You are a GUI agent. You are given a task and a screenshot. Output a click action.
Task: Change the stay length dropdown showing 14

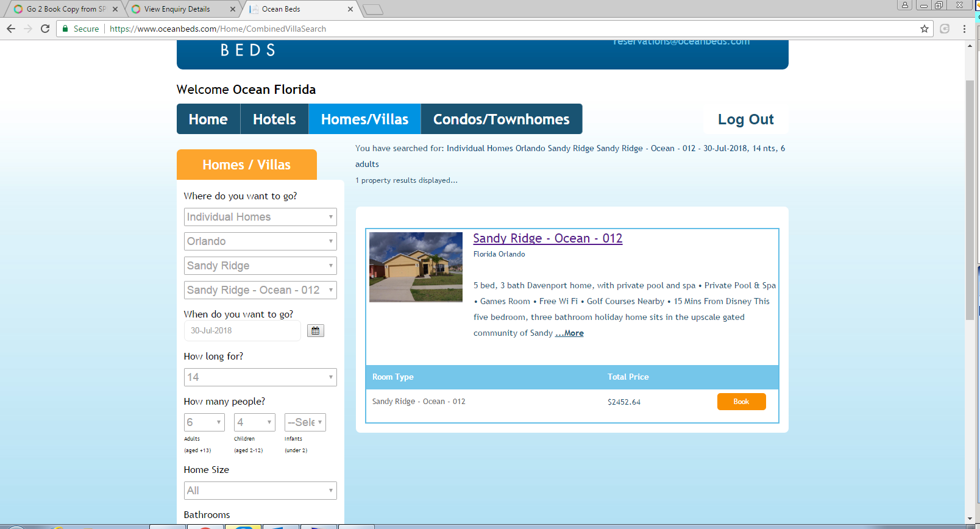(x=260, y=377)
